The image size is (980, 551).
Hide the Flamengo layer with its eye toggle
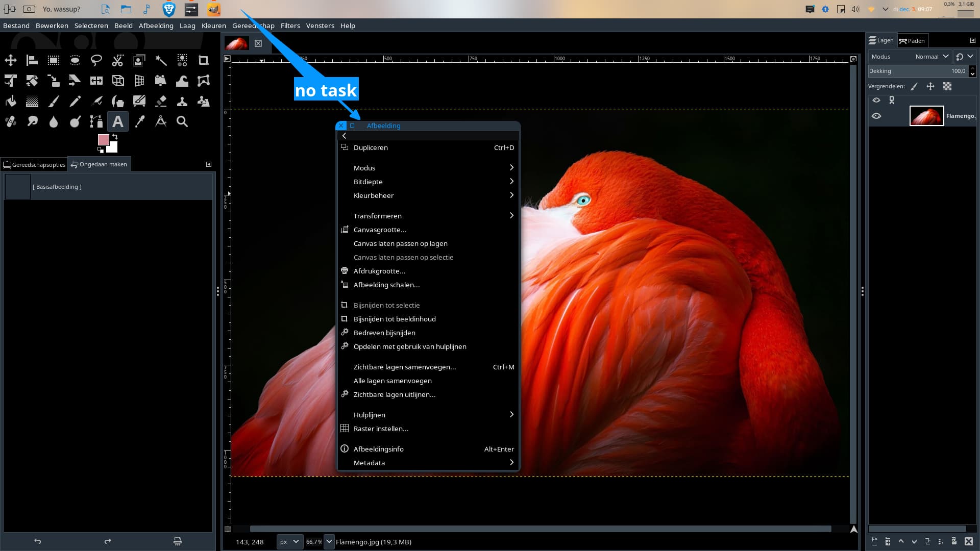point(877,116)
